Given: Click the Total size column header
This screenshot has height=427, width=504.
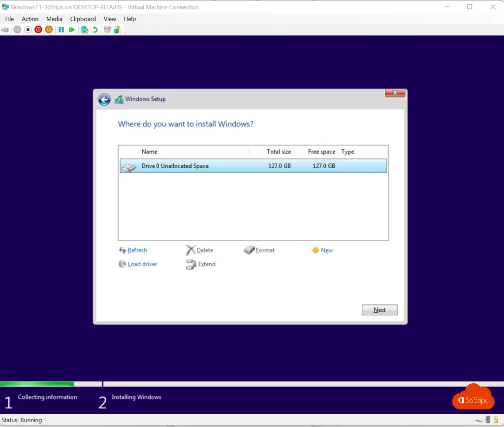Looking at the screenshot, I should (279, 152).
